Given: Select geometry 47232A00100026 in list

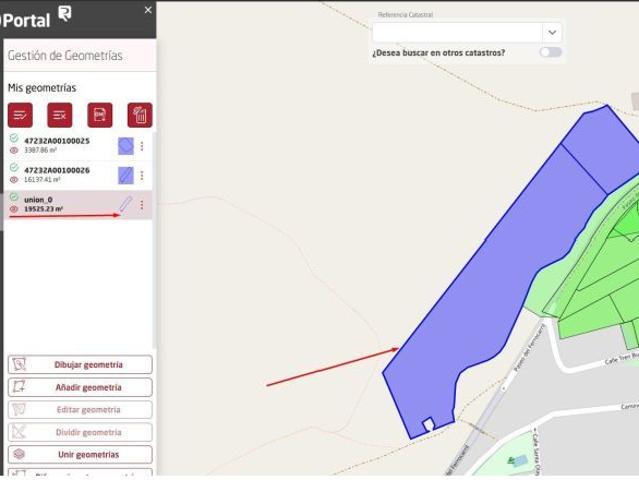Looking at the screenshot, I should (x=60, y=175).
